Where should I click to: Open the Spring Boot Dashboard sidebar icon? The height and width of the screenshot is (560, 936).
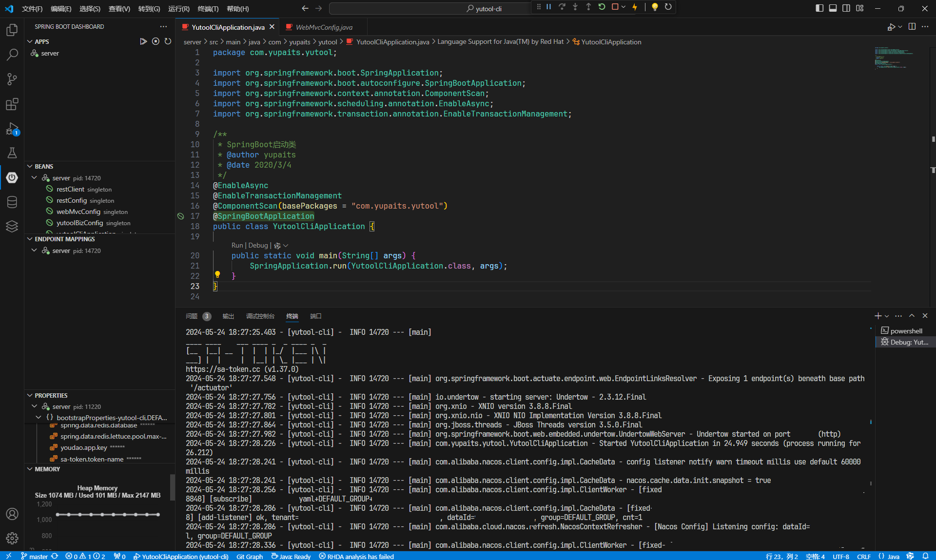pos(12,178)
